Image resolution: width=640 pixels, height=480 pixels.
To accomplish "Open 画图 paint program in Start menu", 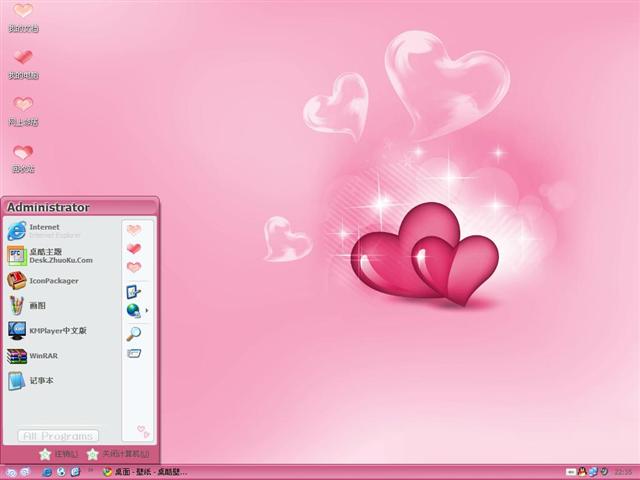I will coord(27,305).
